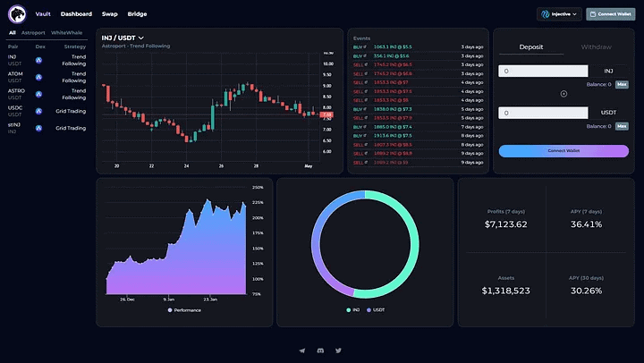
Task: Click the plus circle between deposit inputs
Action: (563, 94)
